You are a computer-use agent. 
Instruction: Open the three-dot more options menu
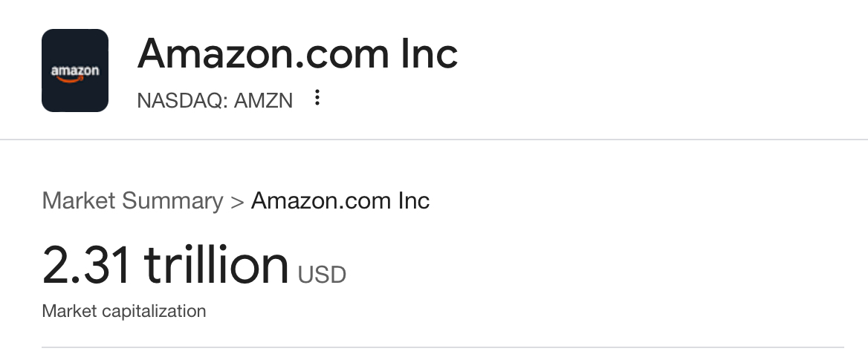point(317,98)
